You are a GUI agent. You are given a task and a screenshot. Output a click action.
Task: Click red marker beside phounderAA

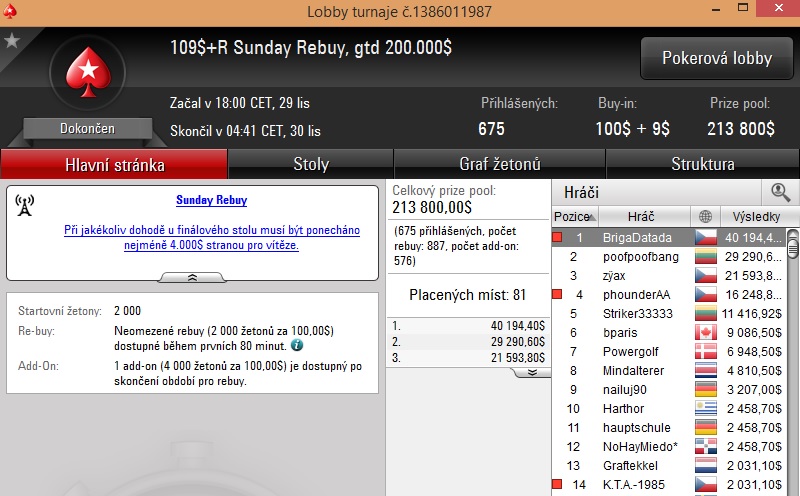coord(557,294)
